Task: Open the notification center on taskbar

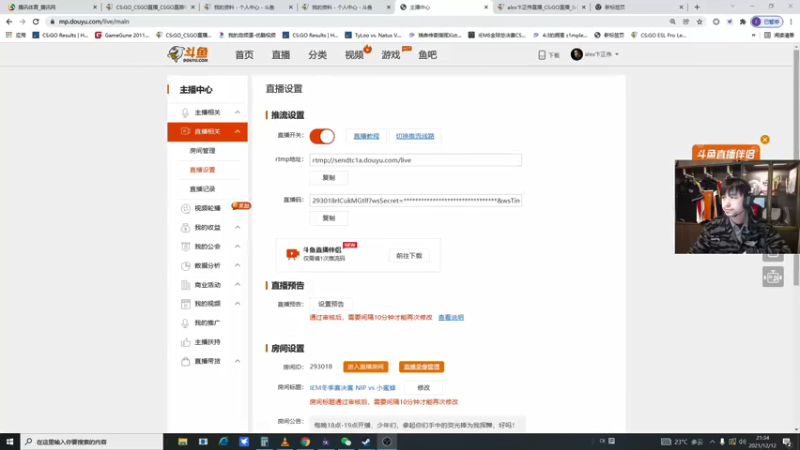Action: (x=787, y=441)
